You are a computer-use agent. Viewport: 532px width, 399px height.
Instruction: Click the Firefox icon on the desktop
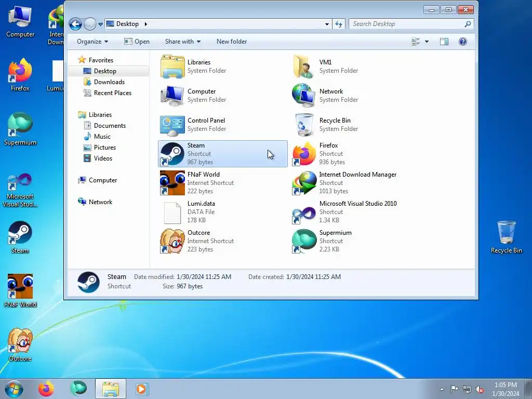pos(20,75)
